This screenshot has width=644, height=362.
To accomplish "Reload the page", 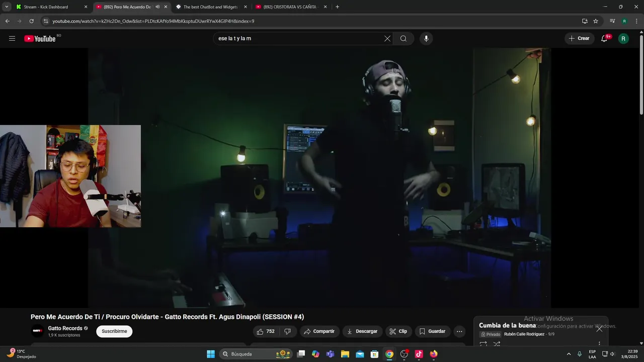I will pyautogui.click(x=31, y=21).
